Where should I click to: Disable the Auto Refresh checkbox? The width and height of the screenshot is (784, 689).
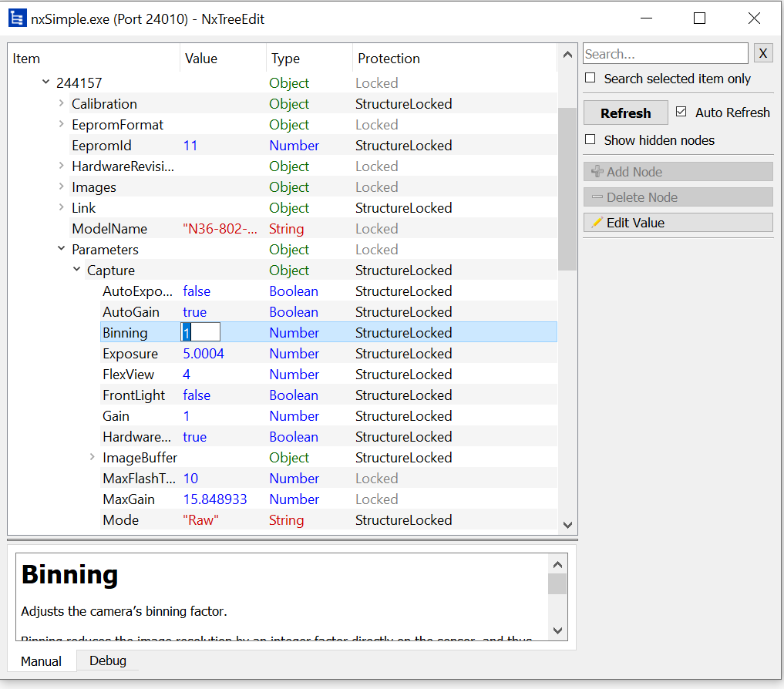[x=681, y=112]
